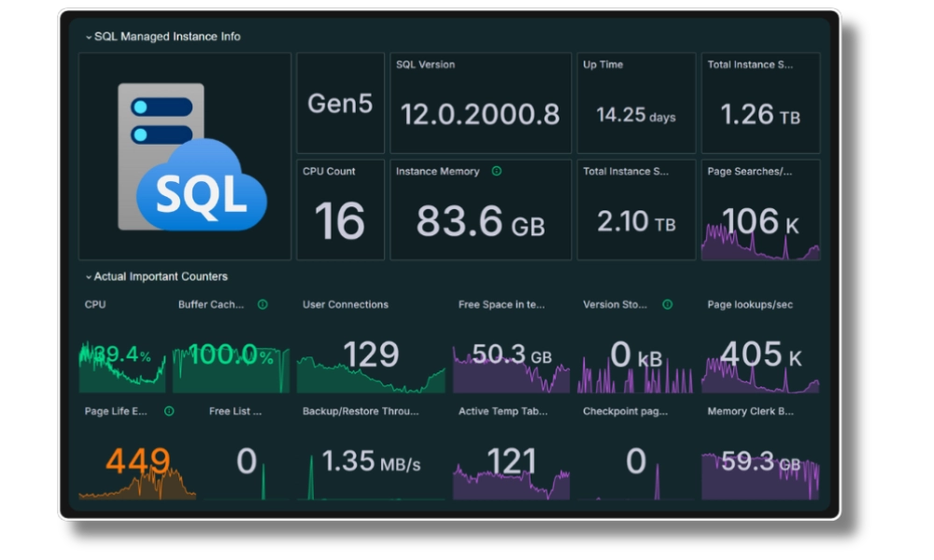Screen dimensions: 934x560
Task: Click the info icon beside Page Life Expectancy
Action: [169, 411]
